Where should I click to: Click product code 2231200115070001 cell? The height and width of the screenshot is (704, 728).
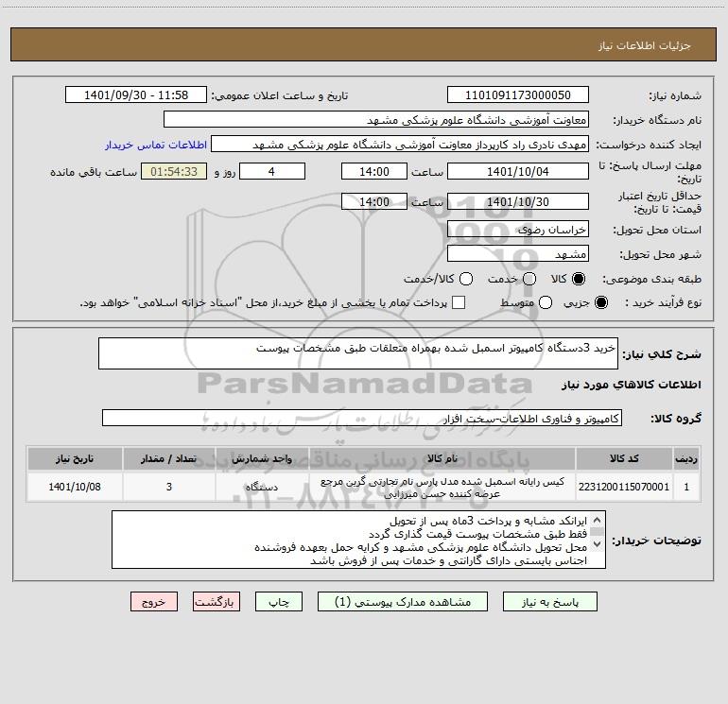click(624, 487)
